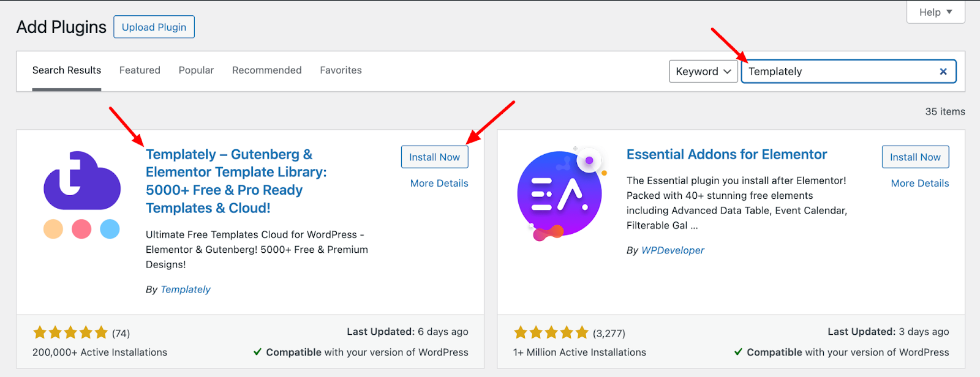980x377 pixels.
Task: Open the Templately plugin title link
Action: 236,181
